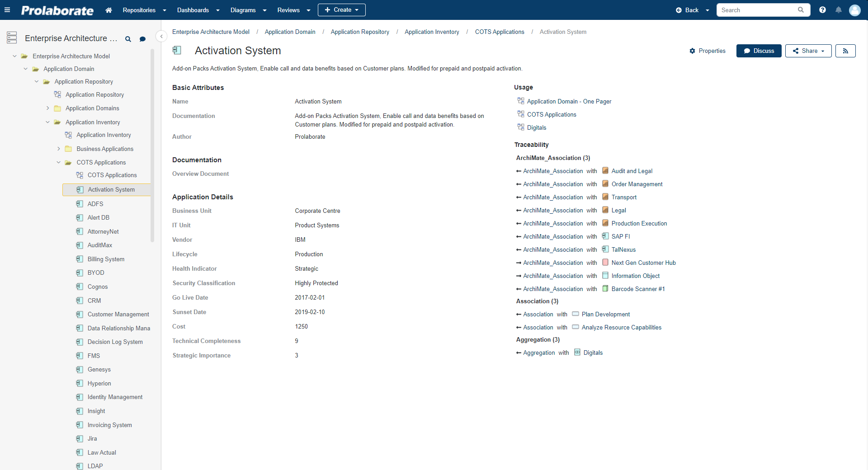Click the ADFS component icon in tree

click(80, 204)
